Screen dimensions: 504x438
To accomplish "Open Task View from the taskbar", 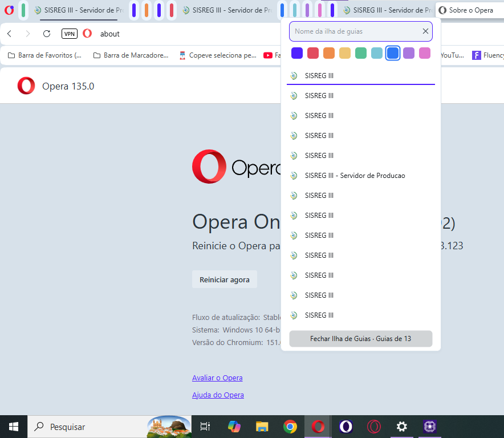I will (x=205, y=427).
